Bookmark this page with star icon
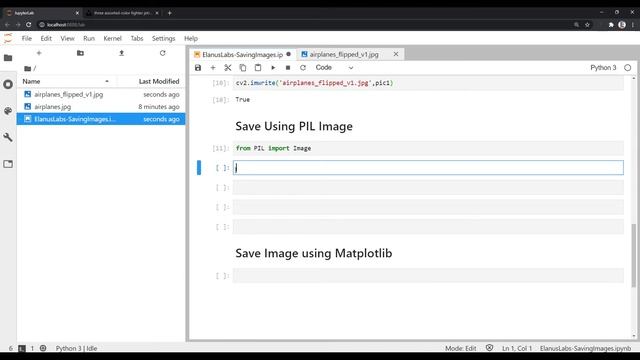Image resolution: width=640 pixels, height=360 pixels. (x=587, y=25)
